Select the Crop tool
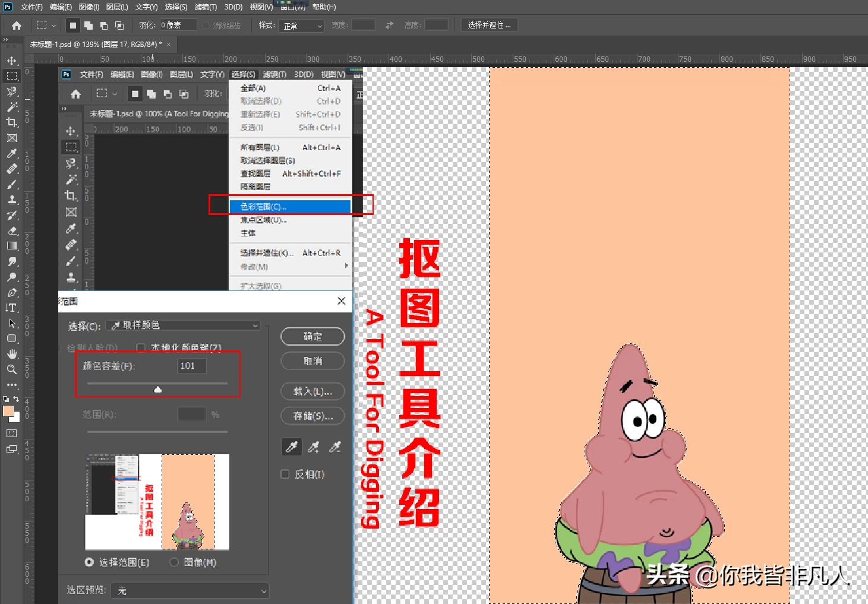The image size is (868, 604). tap(12, 122)
